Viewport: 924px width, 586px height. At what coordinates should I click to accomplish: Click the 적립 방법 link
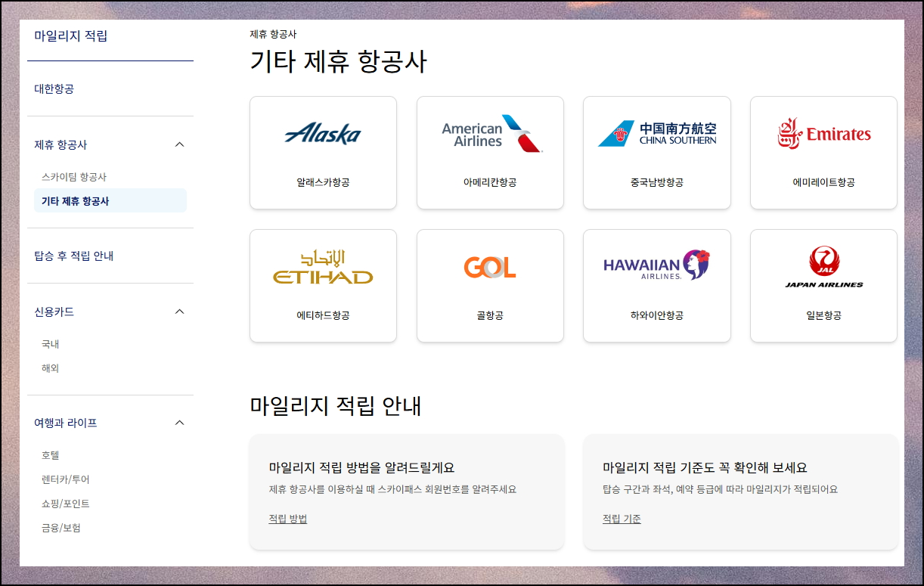click(x=288, y=519)
